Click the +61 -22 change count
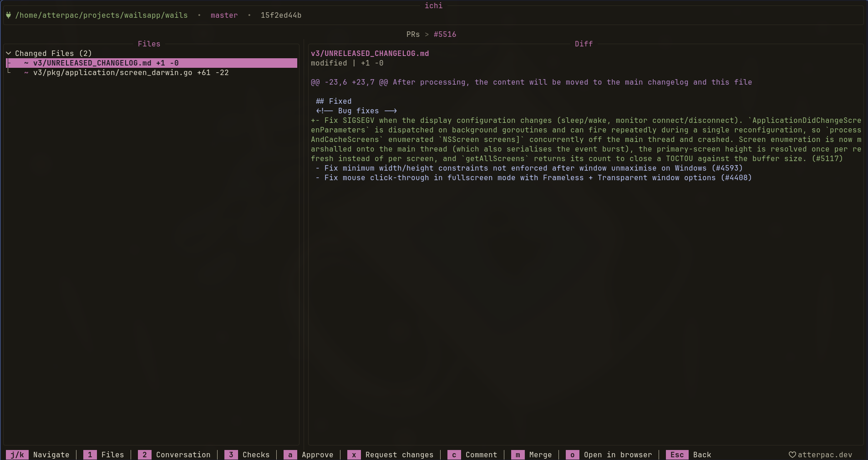This screenshot has height=460, width=868. click(213, 72)
